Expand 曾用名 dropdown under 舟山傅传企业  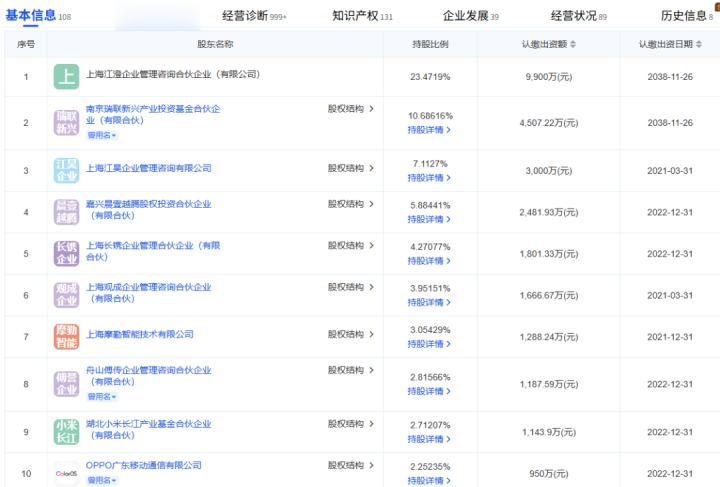101,395
